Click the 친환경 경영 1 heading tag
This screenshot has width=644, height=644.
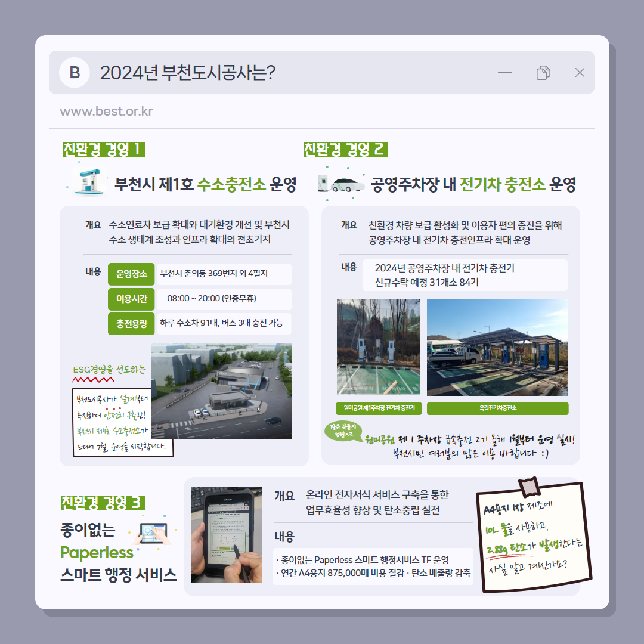click(104, 149)
